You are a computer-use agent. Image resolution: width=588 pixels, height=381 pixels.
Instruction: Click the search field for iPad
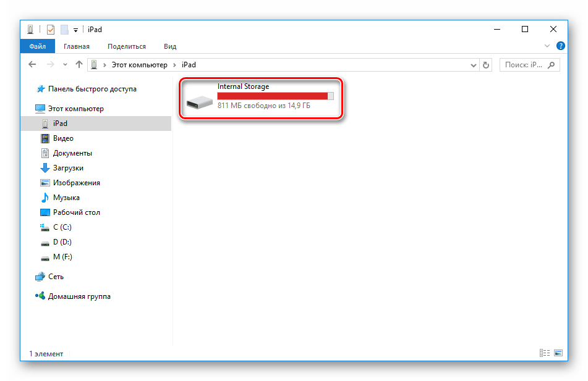526,65
